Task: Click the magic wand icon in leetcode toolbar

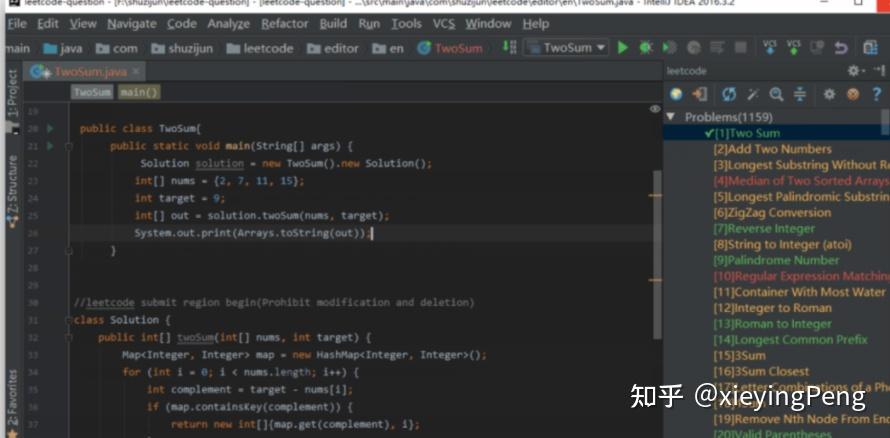Action: (x=753, y=94)
